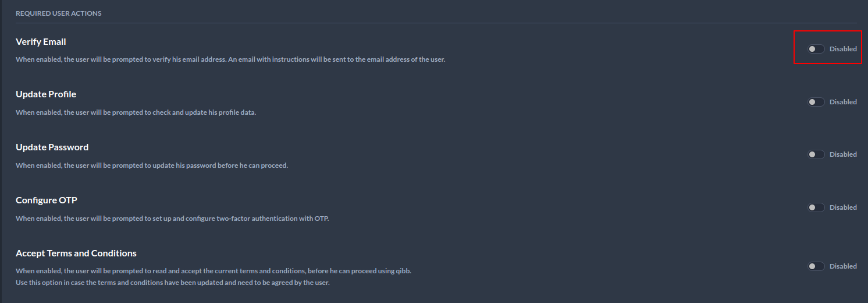The height and width of the screenshot is (303, 868).
Task: Click the two-factor authentication description text
Action: (x=172, y=219)
